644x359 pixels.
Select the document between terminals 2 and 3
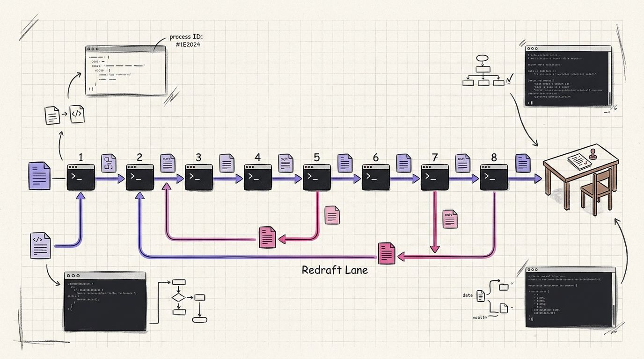click(168, 163)
